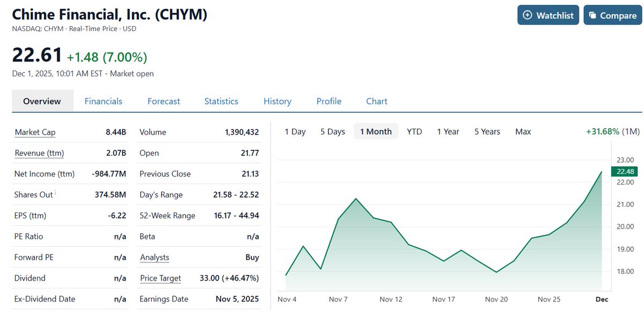Open the Chart tab
The height and width of the screenshot is (315, 644).
coord(377,101)
